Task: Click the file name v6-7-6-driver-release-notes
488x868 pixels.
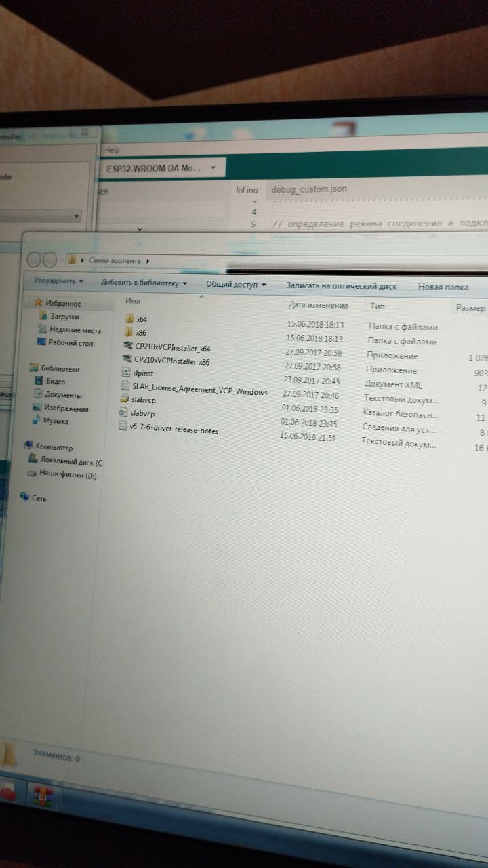Action: tap(174, 429)
